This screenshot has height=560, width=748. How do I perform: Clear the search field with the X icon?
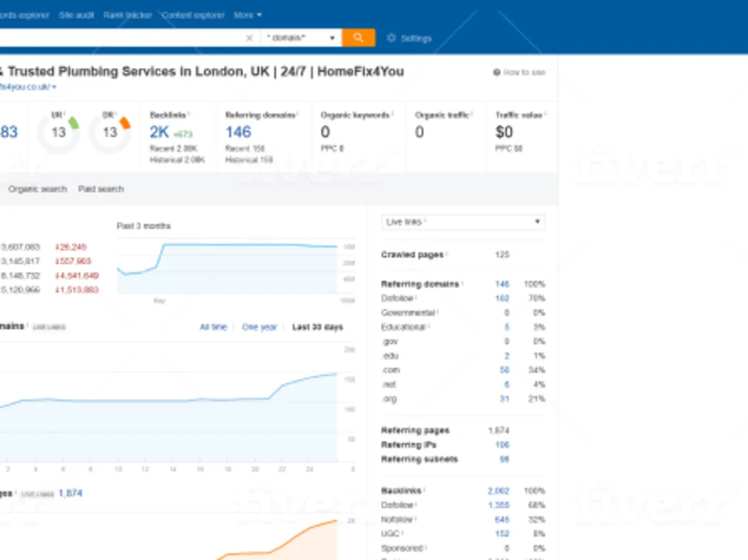click(x=249, y=38)
